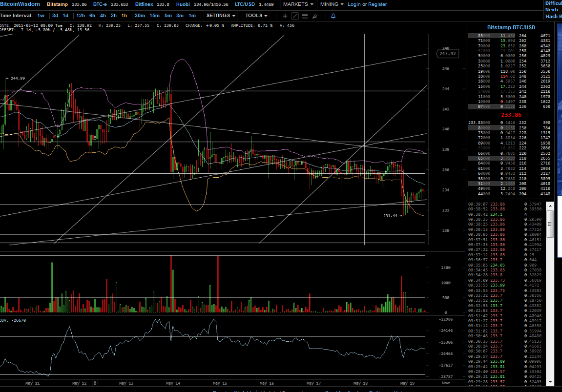Open the price alert bell
The height and width of the screenshot is (392, 562).
(x=333, y=16)
